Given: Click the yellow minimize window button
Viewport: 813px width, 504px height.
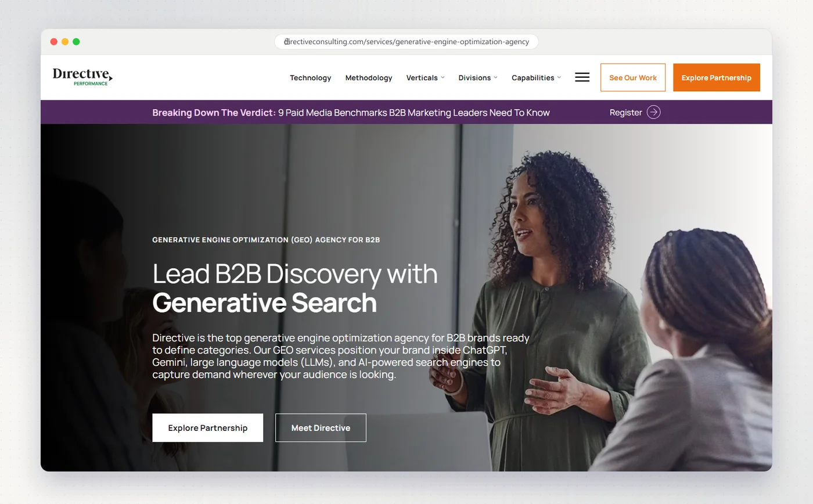Looking at the screenshot, I should (65, 42).
